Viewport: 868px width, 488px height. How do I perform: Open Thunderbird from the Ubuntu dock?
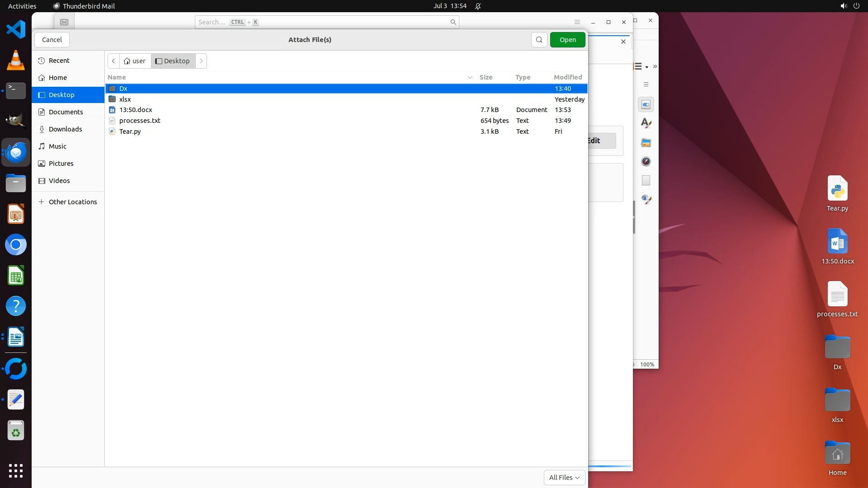click(16, 153)
